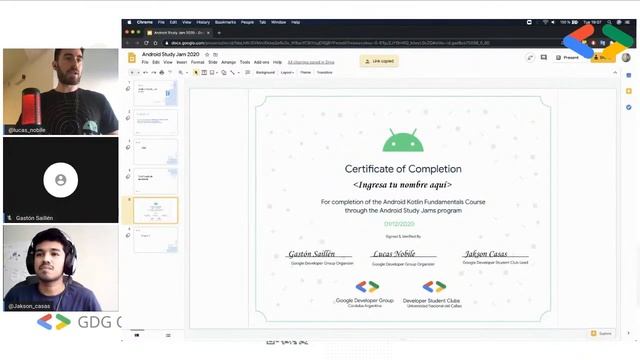Open the Slide menu
Viewport: 640px width, 360px height.
pos(213,62)
